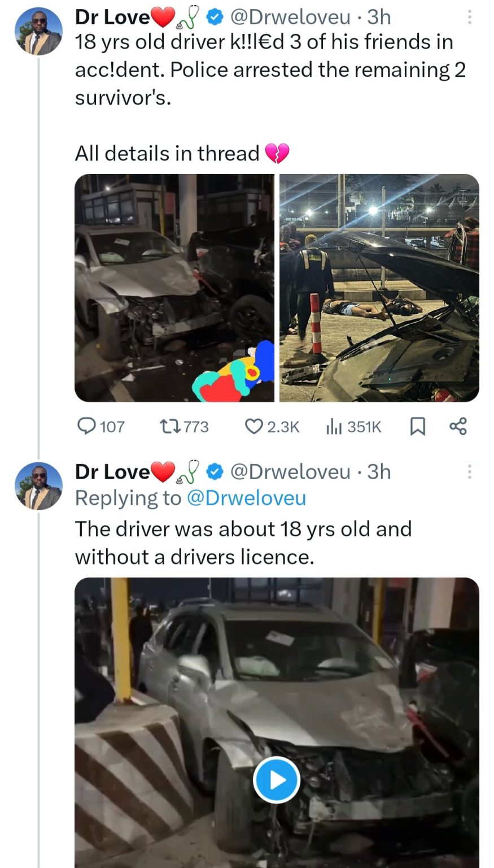Open three-dot menu on reply tweet
This screenshot has width=494, height=868.
pos(469,471)
